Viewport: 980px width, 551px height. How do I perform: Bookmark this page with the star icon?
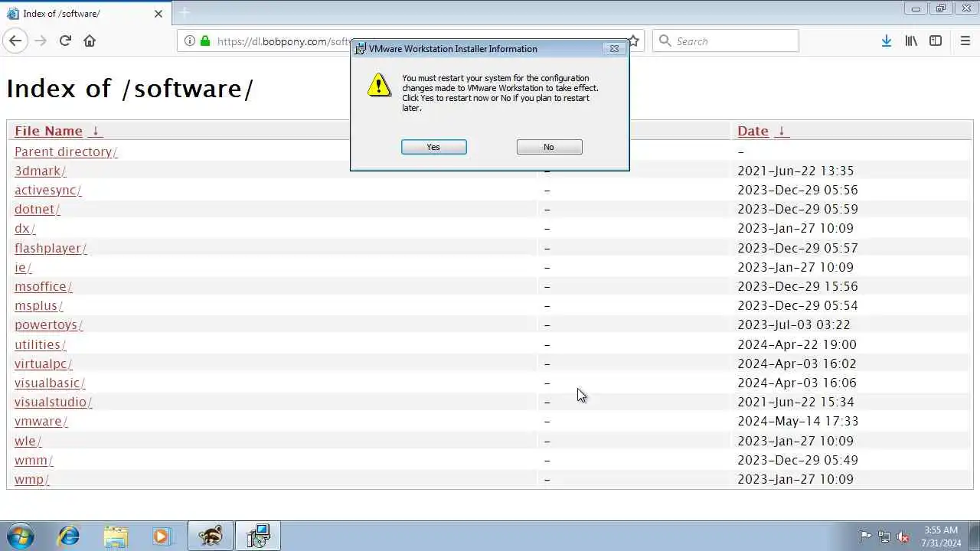pos(634,41)
